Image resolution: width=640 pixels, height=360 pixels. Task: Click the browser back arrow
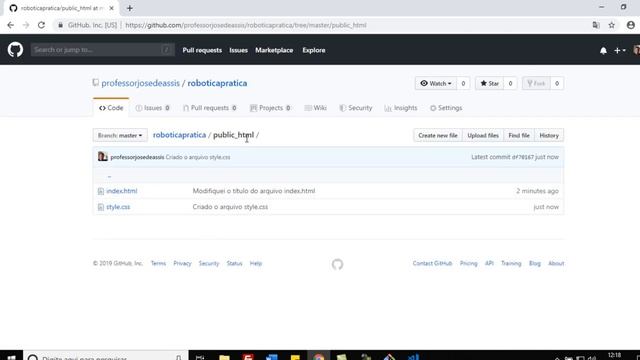(11, 25)
